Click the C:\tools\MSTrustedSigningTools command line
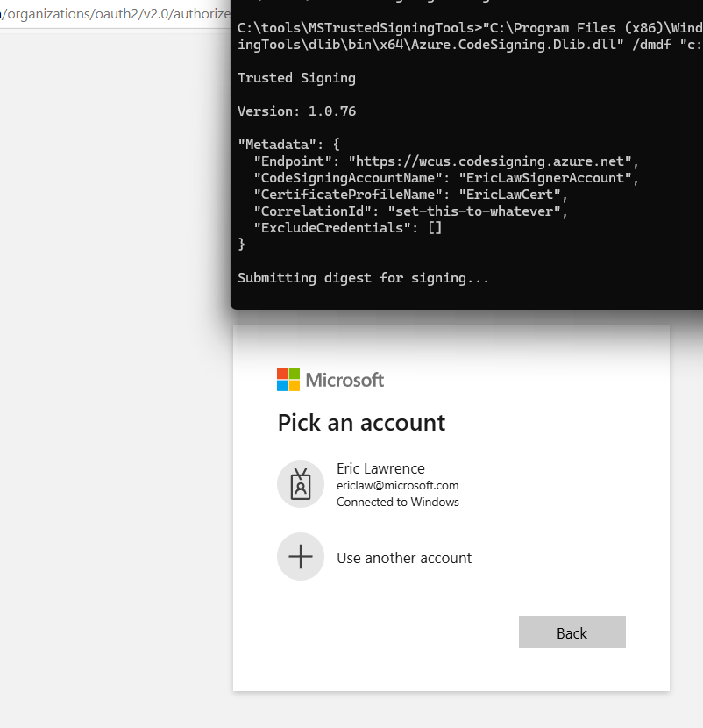Image resolution: width=703 pixels, height=728 pixels. pos(470,28)
